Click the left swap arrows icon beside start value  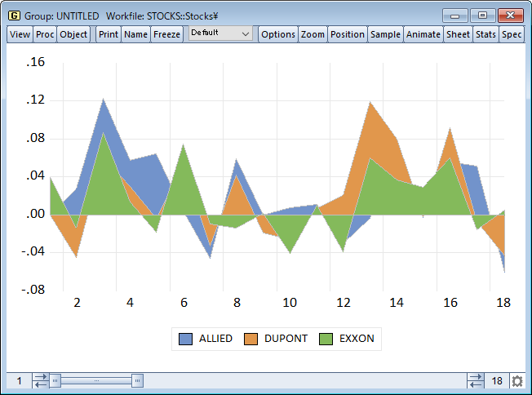[x=41, y=381]
